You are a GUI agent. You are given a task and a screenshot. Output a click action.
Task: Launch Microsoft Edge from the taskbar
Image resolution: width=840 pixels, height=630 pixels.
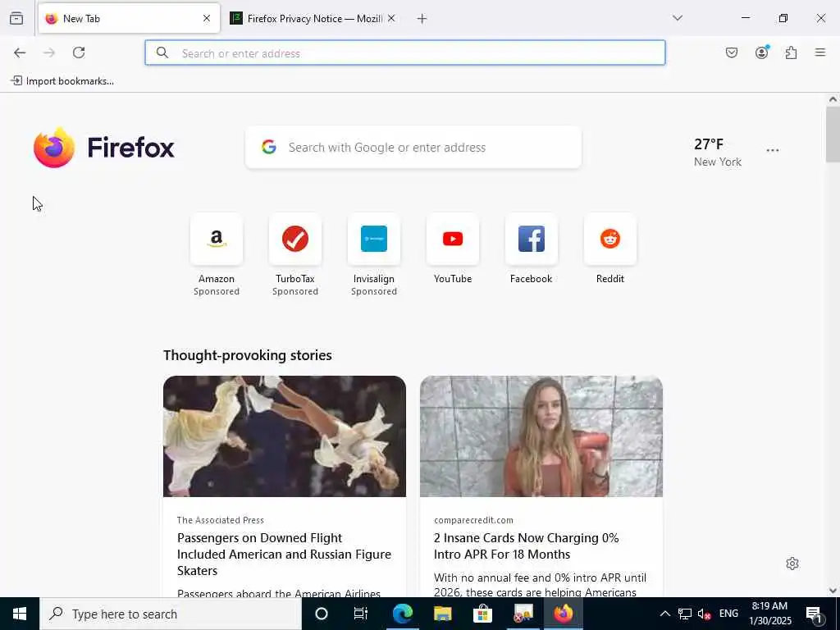[x=402, y=614]
